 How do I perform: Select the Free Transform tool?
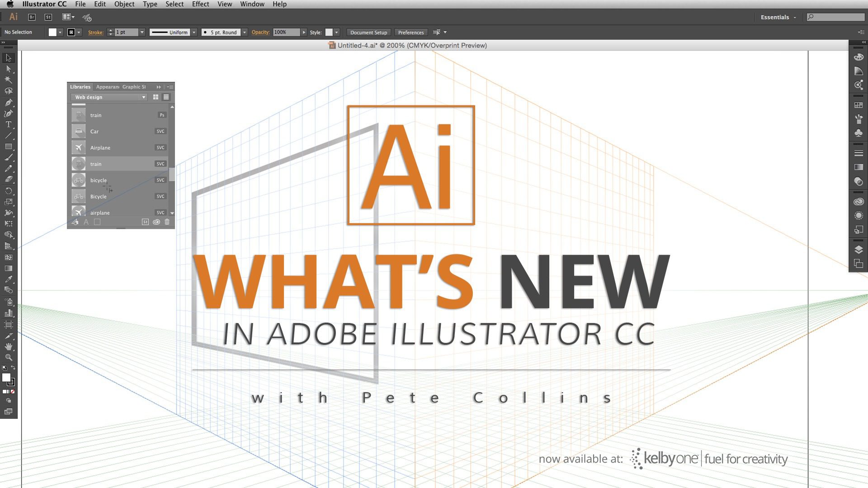point(8,224)
